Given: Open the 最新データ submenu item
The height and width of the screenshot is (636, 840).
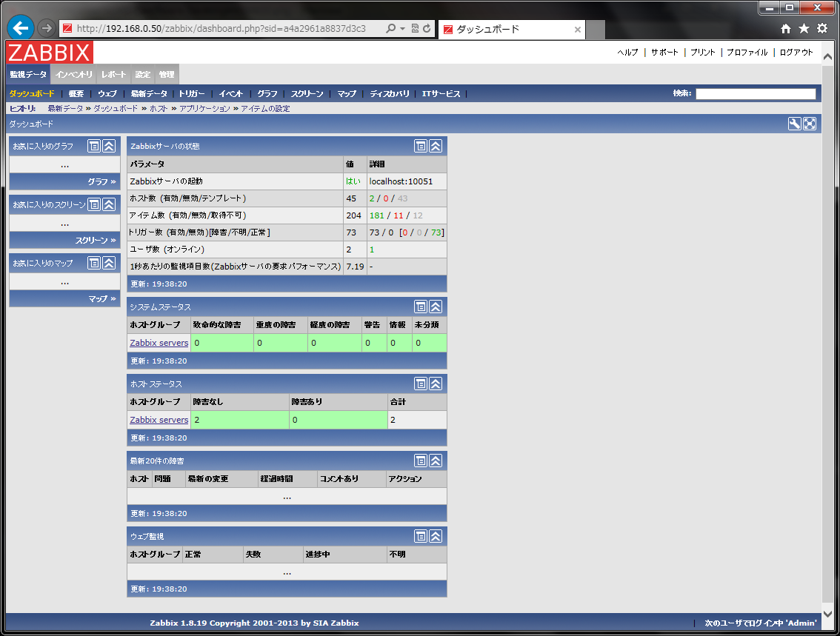Looking at the screenshot, I should point(149,94).
